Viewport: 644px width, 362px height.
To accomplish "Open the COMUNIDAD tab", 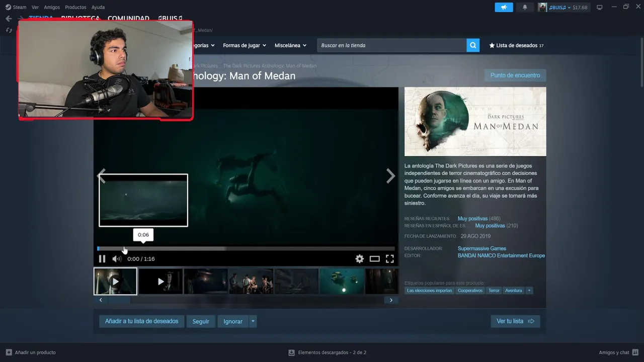I will [128, 18].
